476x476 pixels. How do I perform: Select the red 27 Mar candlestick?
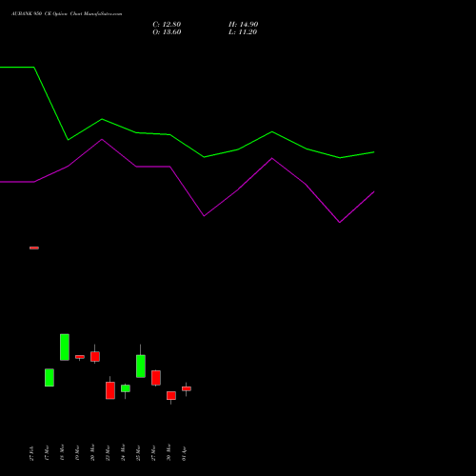pos(156,378)
